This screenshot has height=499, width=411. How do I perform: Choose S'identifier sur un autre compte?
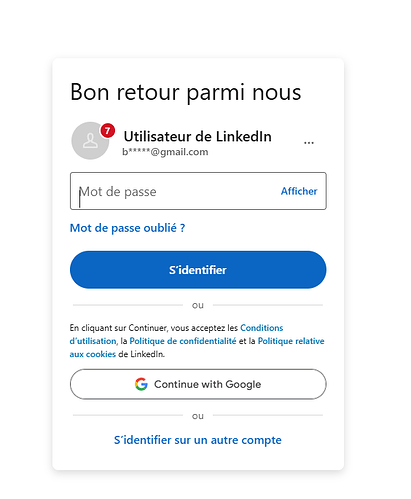click(x=198, y=440)
